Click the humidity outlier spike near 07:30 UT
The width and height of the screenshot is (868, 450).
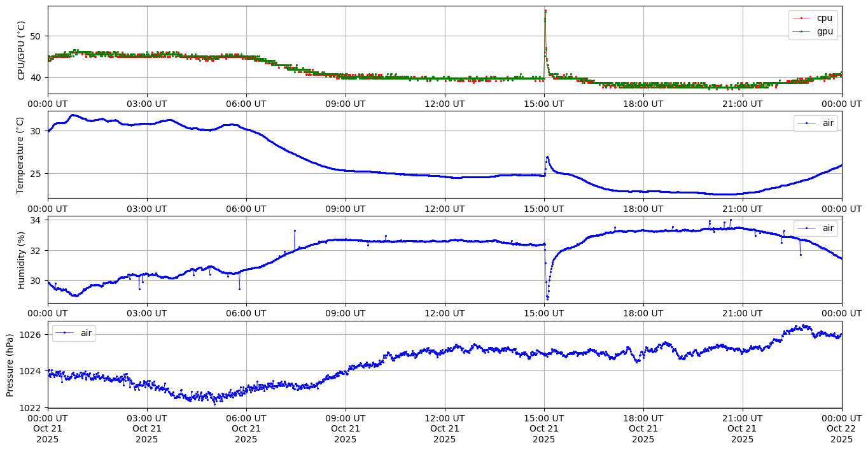tap(295, 230)
